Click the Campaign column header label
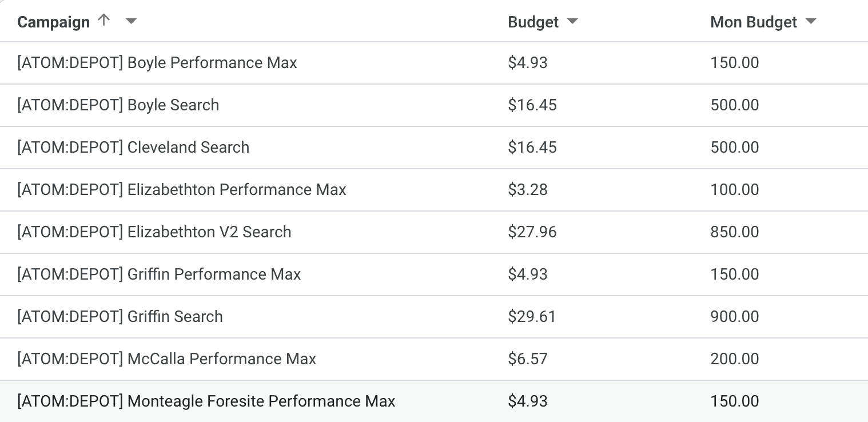 click(x=54, y=22)
